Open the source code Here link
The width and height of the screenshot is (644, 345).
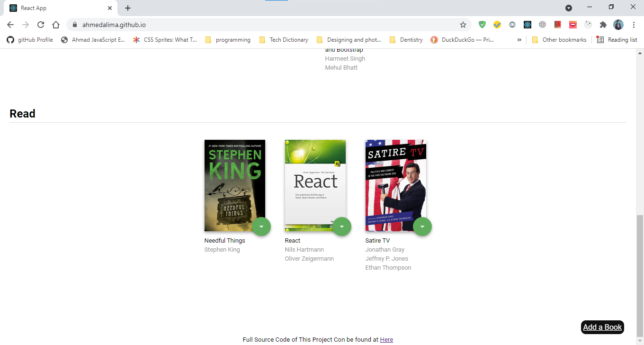tap(386, 339)
